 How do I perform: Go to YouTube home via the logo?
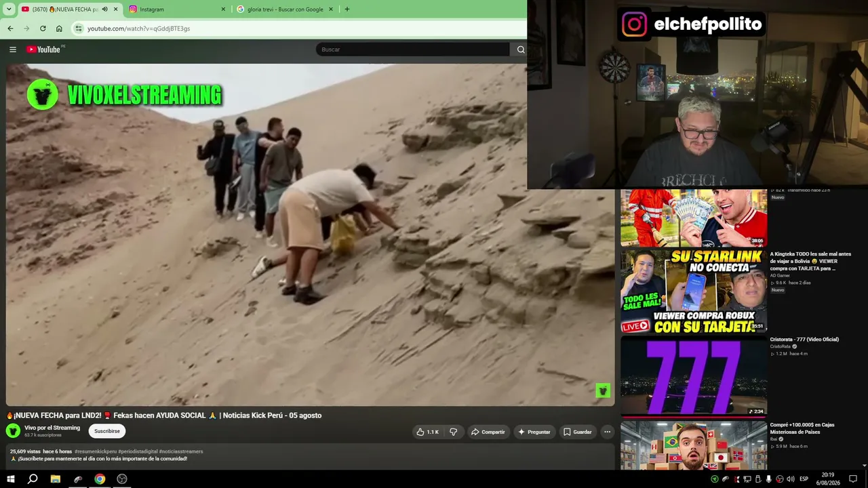(43, 49)
